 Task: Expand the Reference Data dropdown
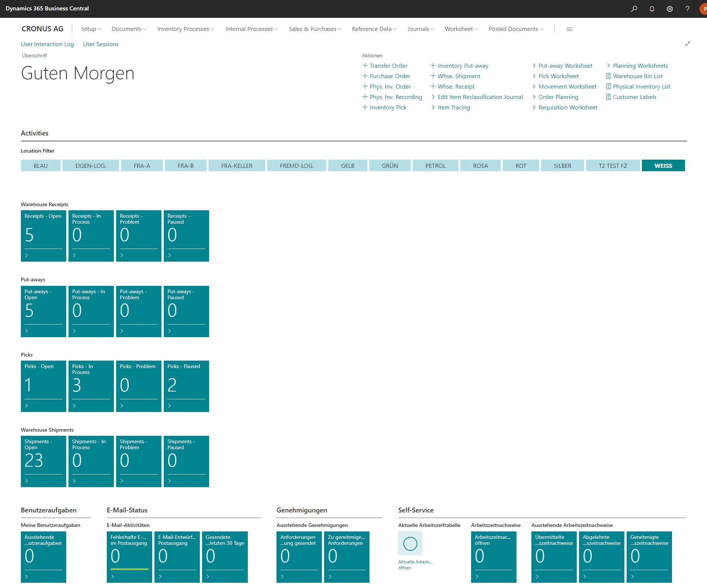point(374,29)
